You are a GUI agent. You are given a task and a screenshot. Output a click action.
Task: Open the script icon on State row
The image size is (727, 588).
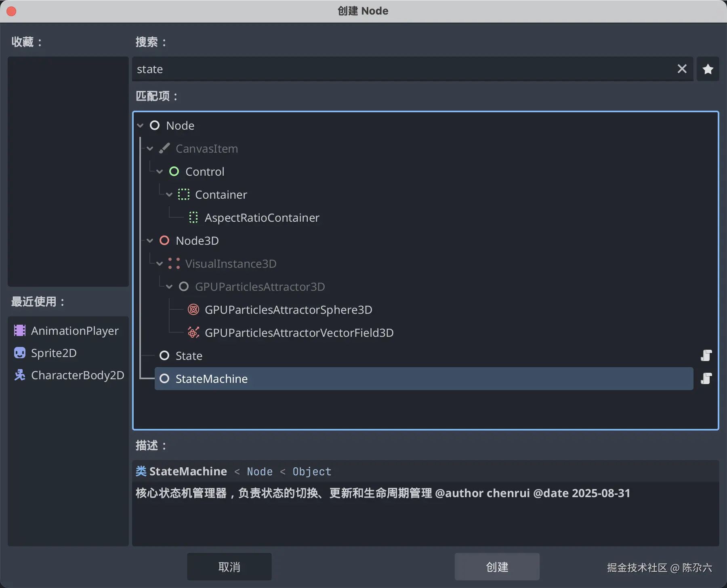(x=706, y=356)
